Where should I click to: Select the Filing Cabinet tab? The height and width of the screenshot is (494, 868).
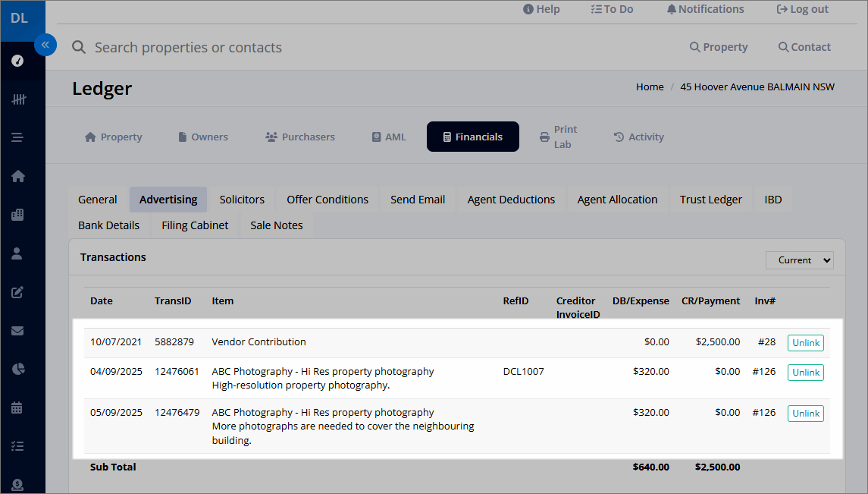click(x=195, y=225)
